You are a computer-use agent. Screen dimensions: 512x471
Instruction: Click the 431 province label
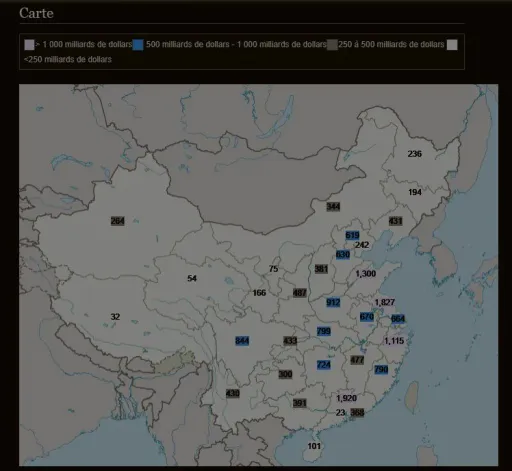tap(396, 221)
